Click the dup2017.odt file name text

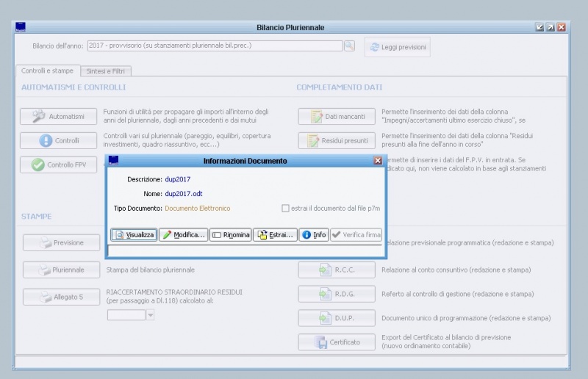(184, 194)
